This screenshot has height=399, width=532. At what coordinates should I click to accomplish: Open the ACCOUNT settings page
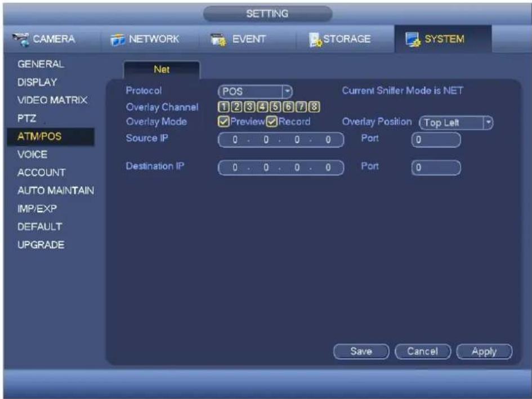click(42, 172)
